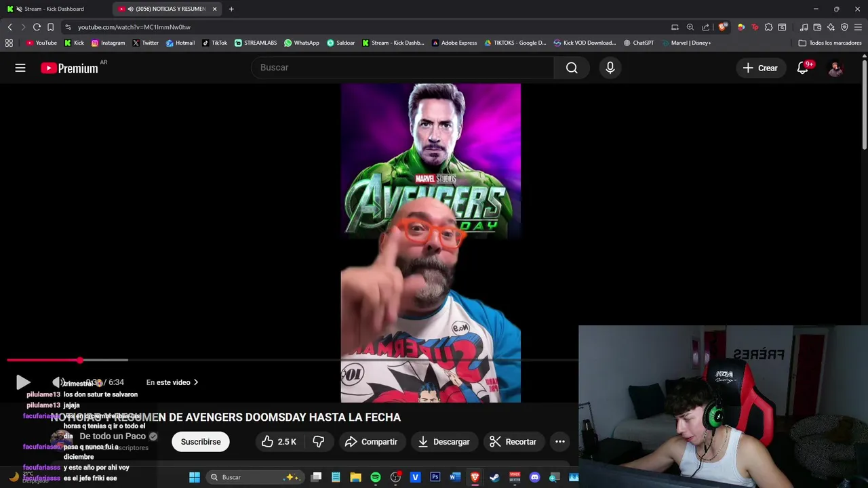Download the video with Descargar
Viewport: 868px width, 488px height.
click(444, 442)
